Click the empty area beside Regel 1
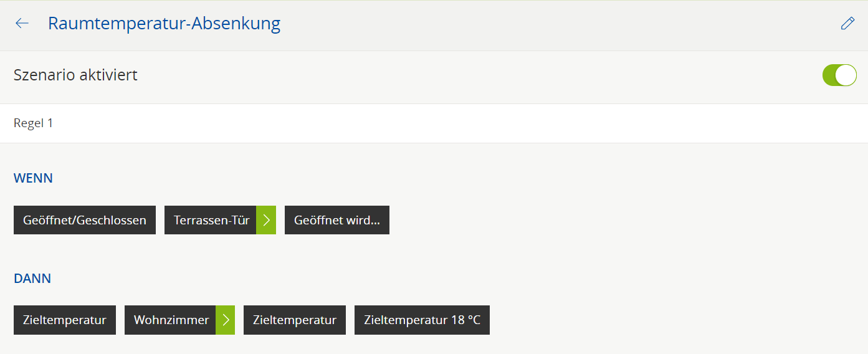868x354 pixels. tap(436, 123)
